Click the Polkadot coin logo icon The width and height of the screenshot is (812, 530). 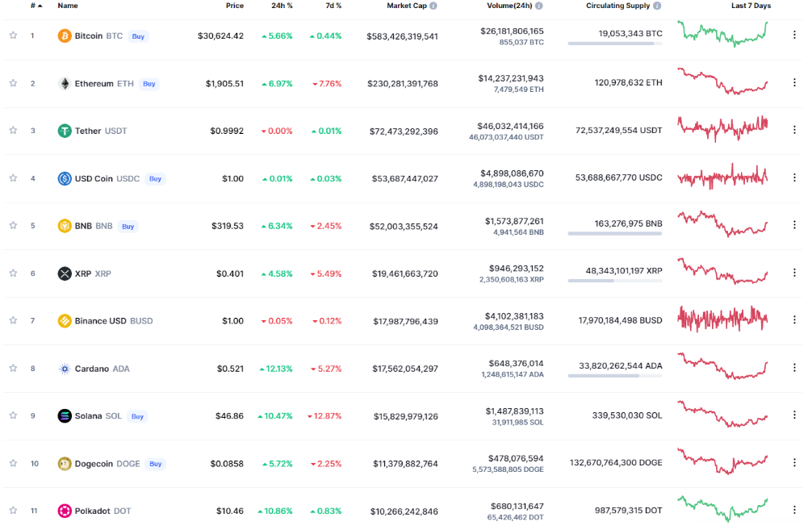[65, 511]
